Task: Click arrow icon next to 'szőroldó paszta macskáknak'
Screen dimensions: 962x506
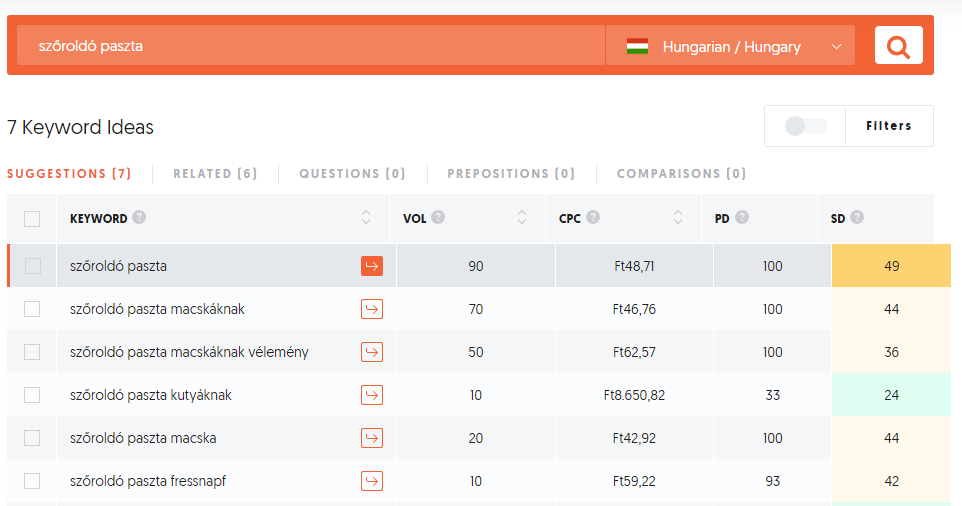Action: pos(372,309)
